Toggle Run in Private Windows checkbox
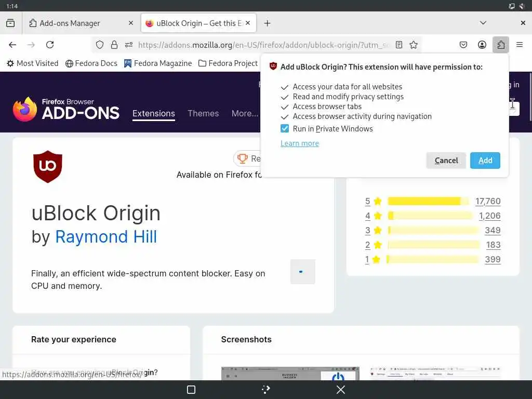Image resolution: width=532 pixels, height=399 pixels. point(285,129)
